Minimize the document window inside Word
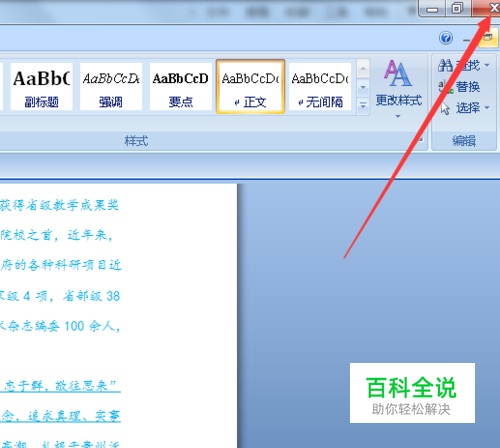Image resolution: width=500 pixels, height=448 pixels. pos(467,40)
